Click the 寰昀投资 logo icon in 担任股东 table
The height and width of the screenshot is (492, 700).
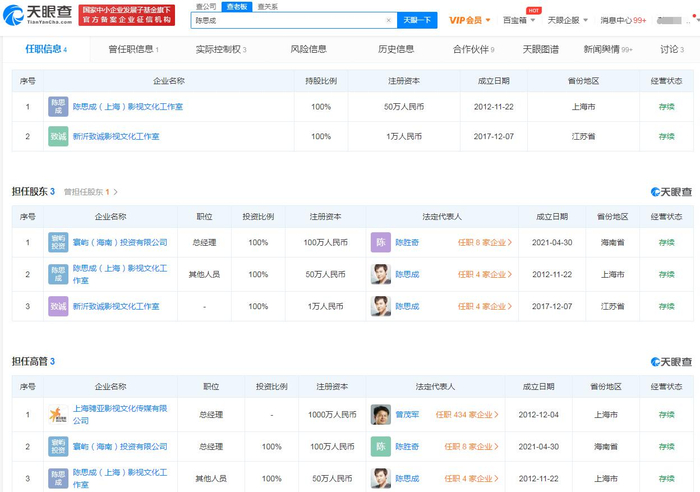[59, 242]
